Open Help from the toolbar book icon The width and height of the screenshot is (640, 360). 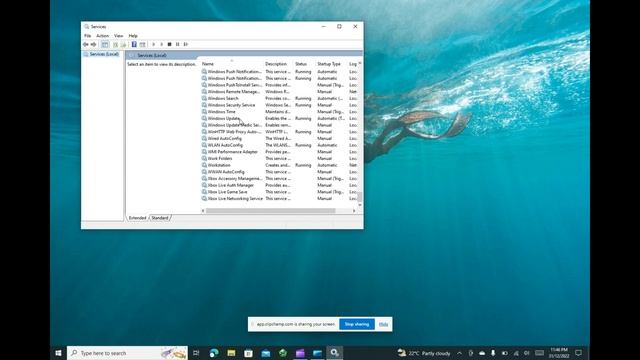(x=134, y=44)
